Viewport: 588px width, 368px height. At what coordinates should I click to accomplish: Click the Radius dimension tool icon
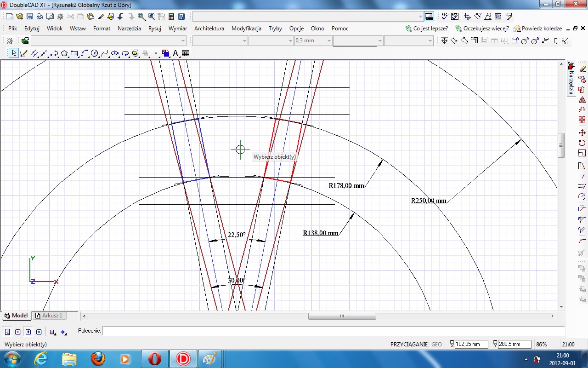(x=525, y=41)
